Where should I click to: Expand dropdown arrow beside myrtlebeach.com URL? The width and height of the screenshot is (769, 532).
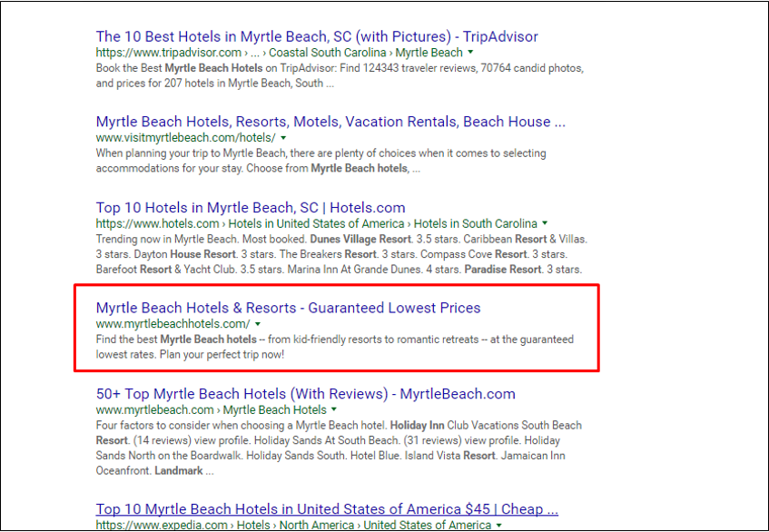point(334,409)
